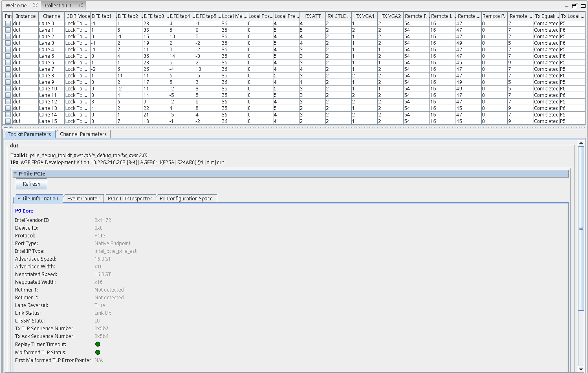This screenshot has height=373, width=588.
Task: Collapse the P-Tile PCIe section
Action: click(x=15, y=173)
